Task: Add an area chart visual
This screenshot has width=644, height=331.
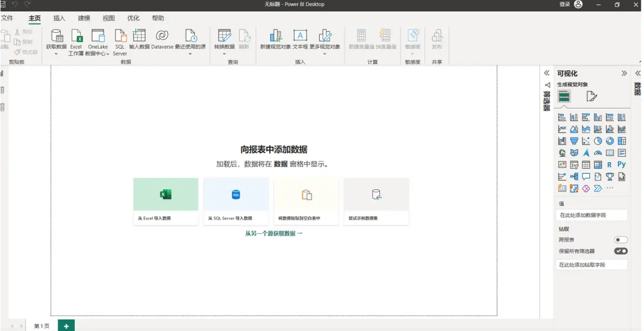Action: coord(574,129)
